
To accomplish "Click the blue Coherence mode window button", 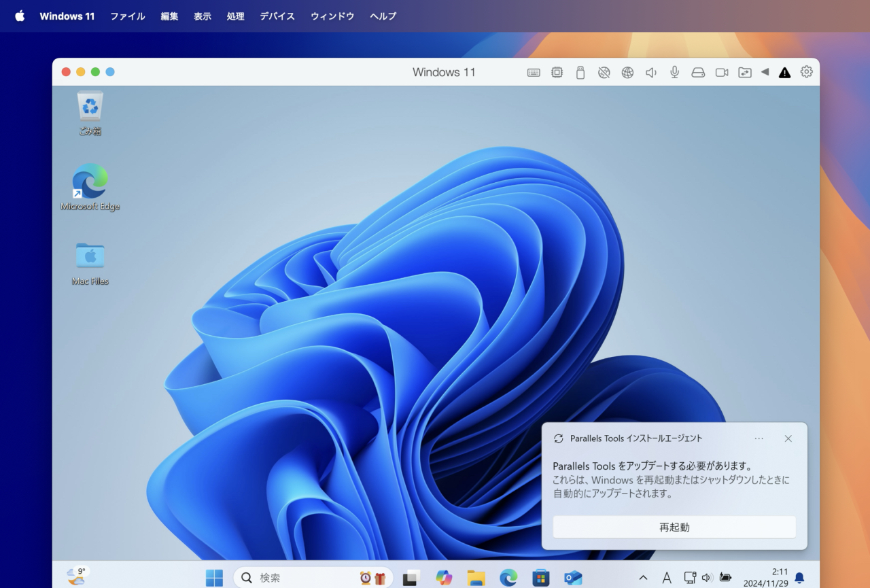I will tap(110, 72).
